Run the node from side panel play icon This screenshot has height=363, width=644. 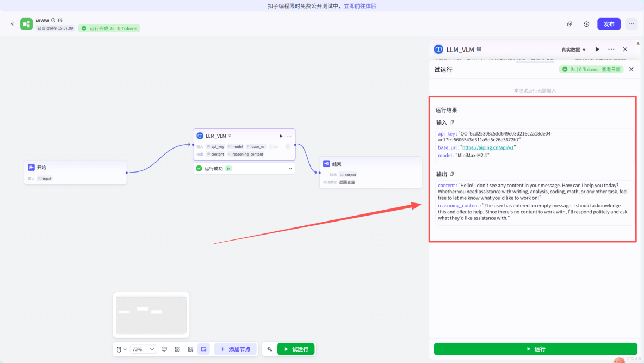coord(597,50)
